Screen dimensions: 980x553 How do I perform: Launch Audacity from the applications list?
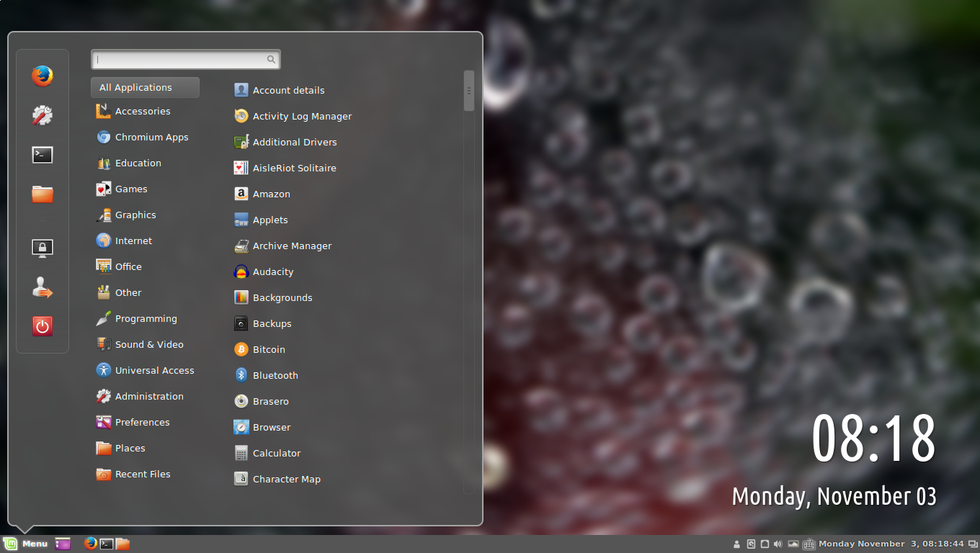pyautogui.click(x=272, y=272)
